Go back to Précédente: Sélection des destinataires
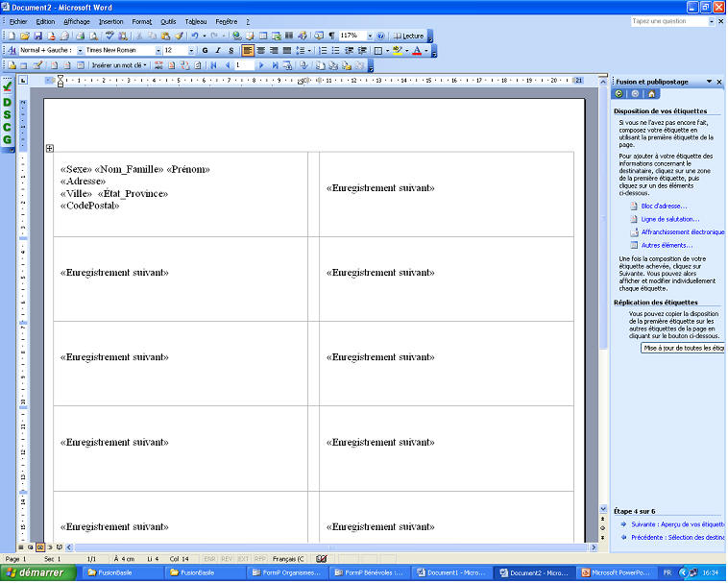Screen dimensions: 728x583 click(677, 538)
